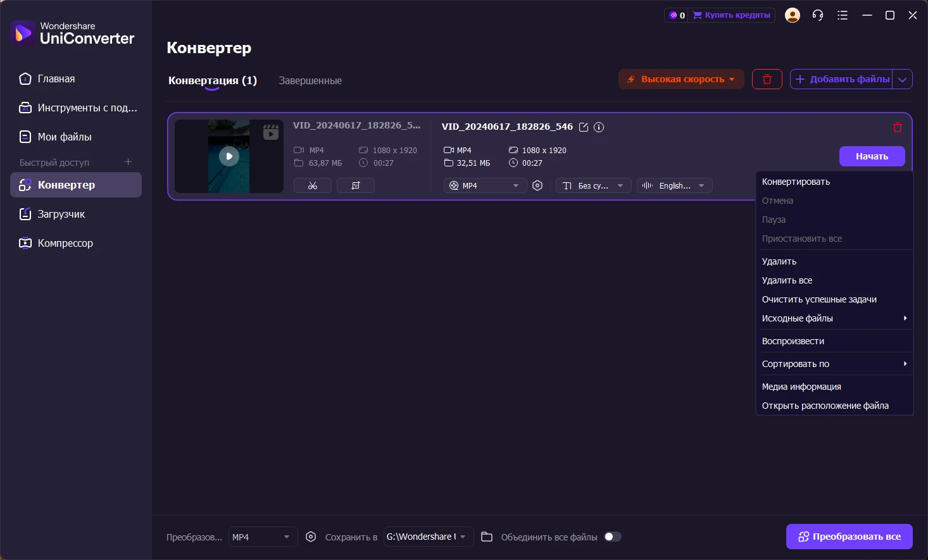Play the video thumbnail preview
928x560 pixels.
pos(229,156)
